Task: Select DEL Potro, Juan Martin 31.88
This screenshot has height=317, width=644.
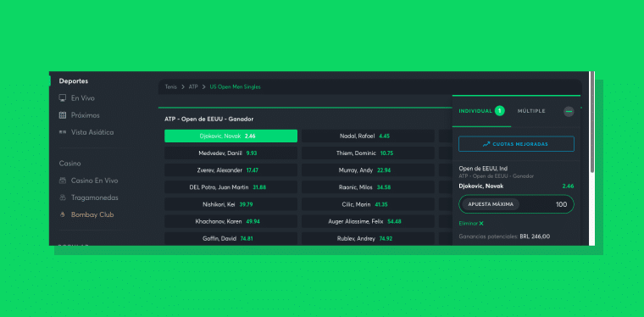Action: click(x=230, y=187)
